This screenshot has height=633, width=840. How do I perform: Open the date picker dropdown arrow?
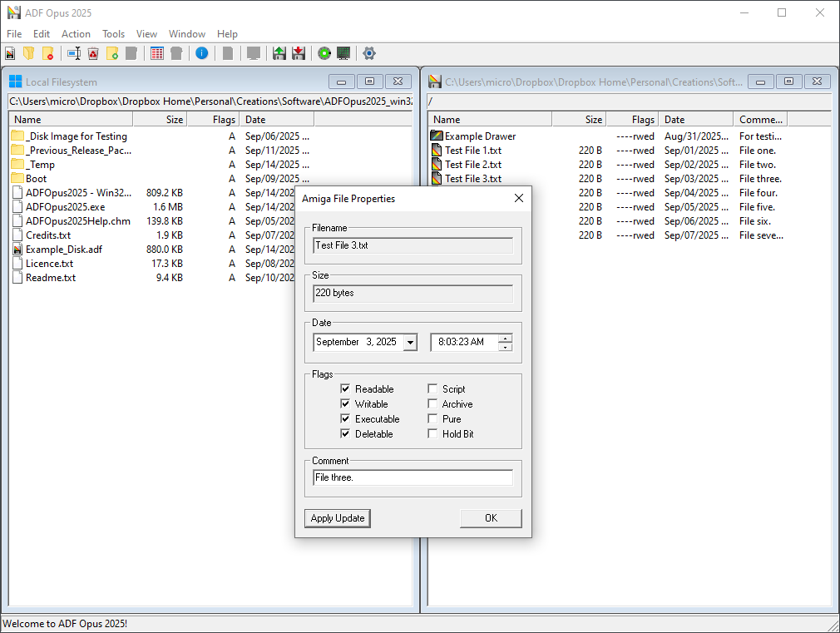tap(410, 342)
